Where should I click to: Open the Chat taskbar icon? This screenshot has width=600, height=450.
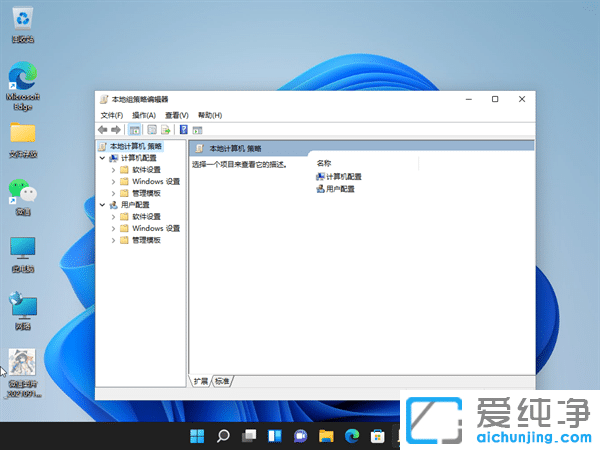(x=301, y=436)
